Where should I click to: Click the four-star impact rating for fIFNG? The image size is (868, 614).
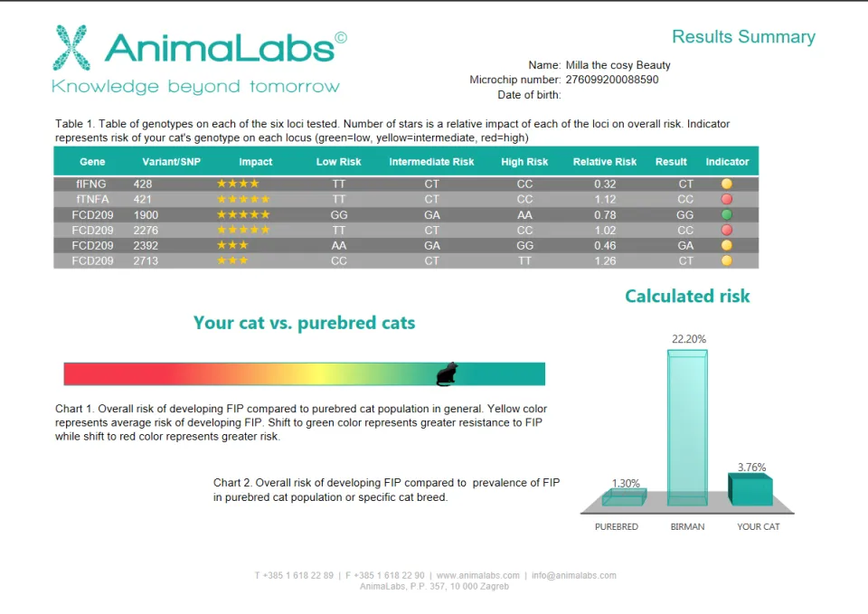click(238, 184)
